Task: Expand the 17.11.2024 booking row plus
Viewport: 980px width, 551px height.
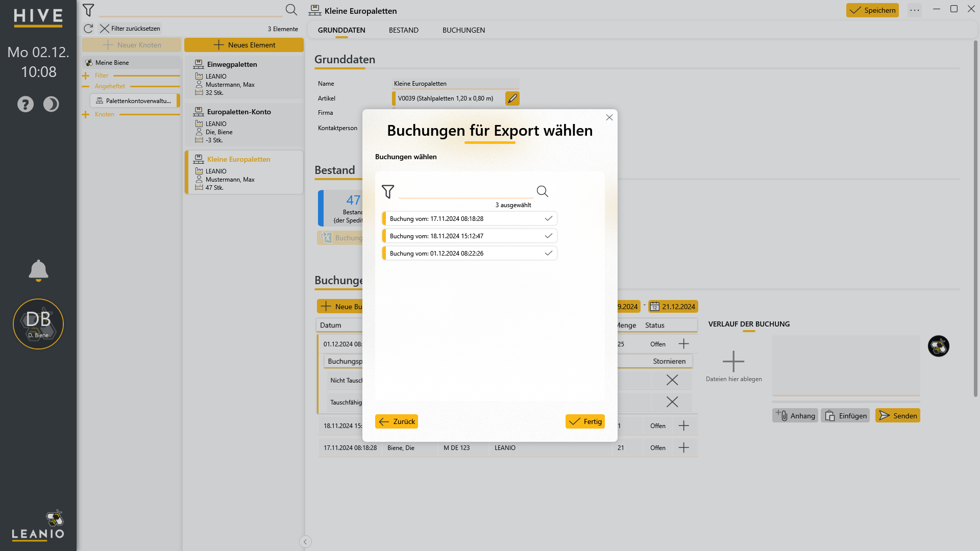Action: point(684,447)
